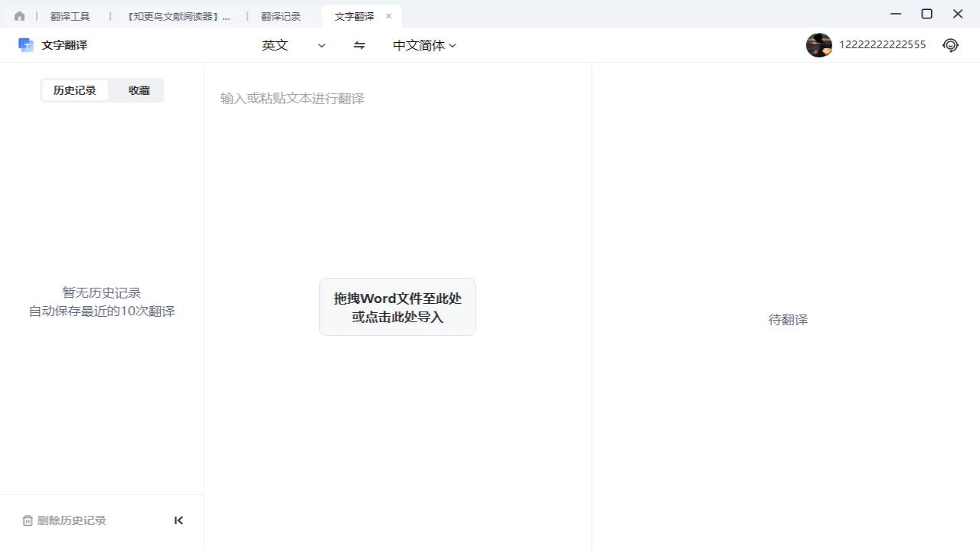
Task: Select the account number 12222222222555
Action: coord(881,44)
